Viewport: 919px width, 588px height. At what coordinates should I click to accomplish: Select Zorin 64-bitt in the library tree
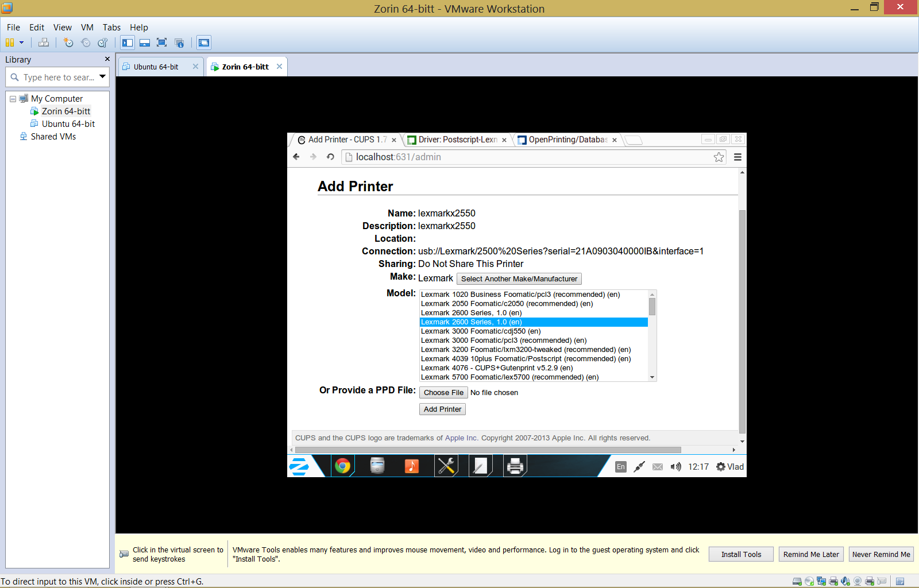(65, 111)
